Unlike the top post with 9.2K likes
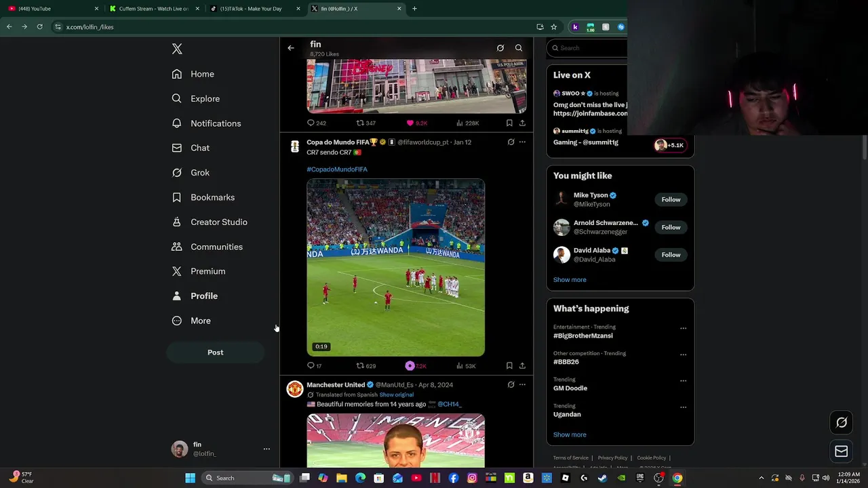Viewport: 868px width, 488px height. 416,123
